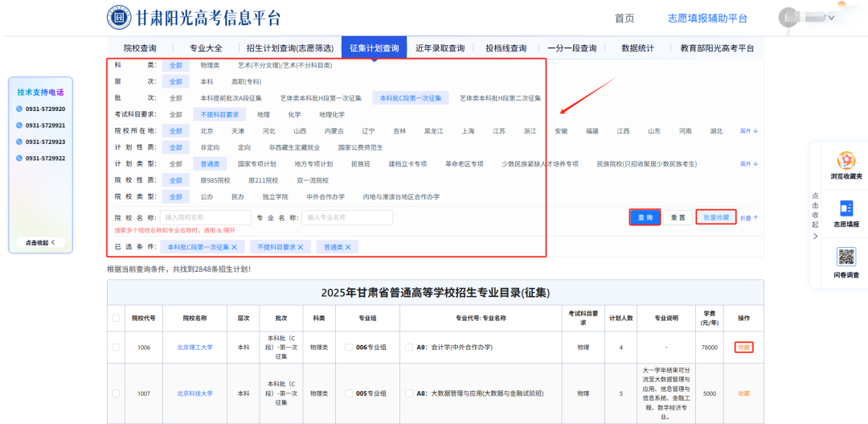Select 国家专项计划 plan type filter
Viewport: 868px width, 424px height.
pyautogui.click(x=257, y=164)
